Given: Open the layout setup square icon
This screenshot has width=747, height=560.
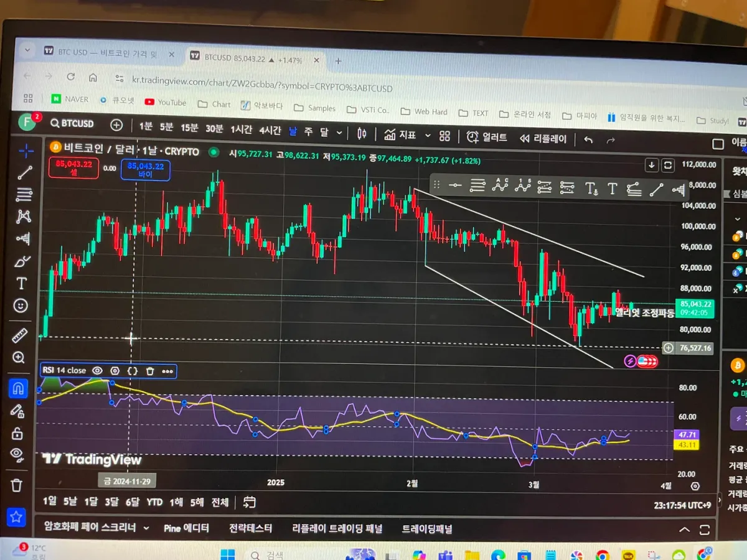Looking at the screenshot, I should click(718, 144).
